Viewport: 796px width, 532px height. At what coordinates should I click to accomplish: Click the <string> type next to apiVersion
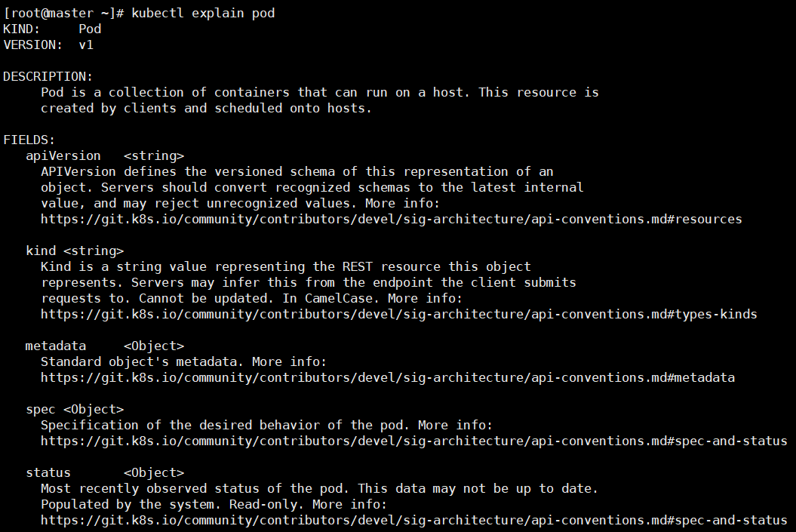[x=154, y=156]
